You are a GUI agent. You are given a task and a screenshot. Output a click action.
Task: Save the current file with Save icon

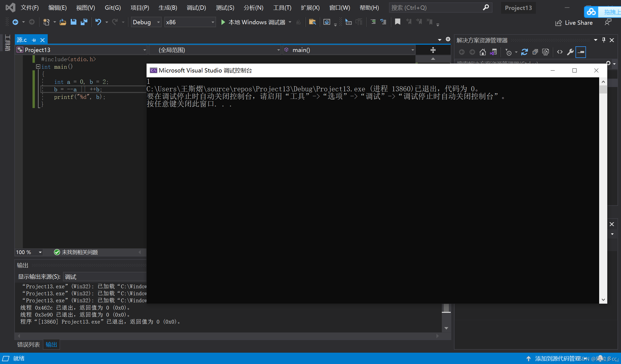pyautogui.click(x=73, y=22)
